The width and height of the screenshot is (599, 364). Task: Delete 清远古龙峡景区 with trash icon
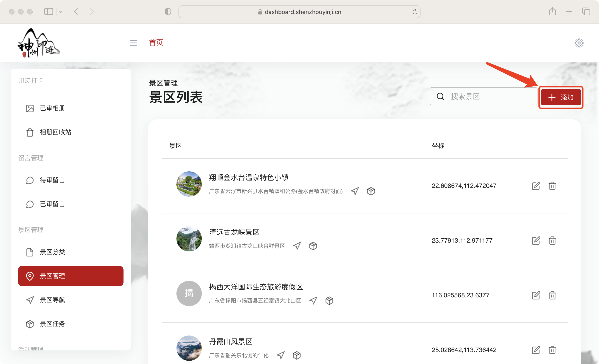552,241
